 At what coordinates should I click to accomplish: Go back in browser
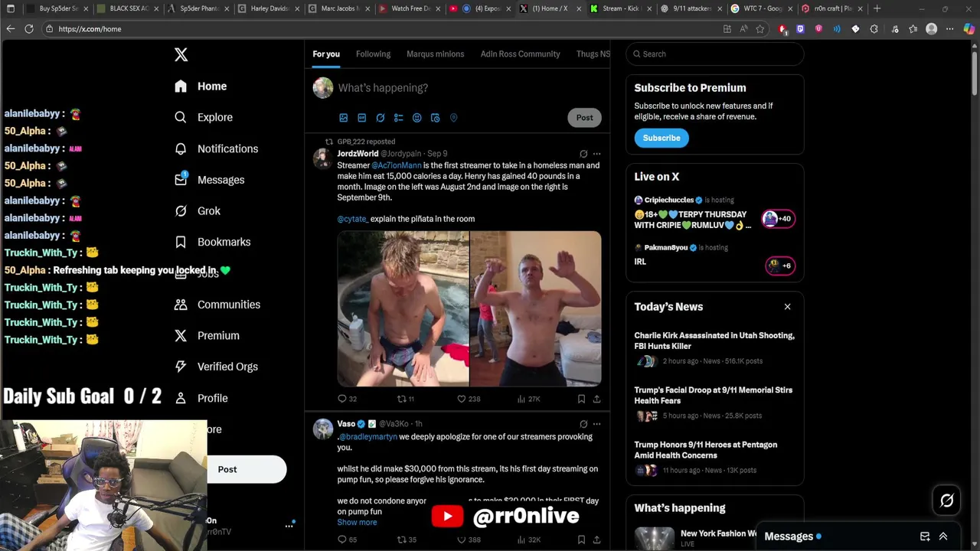10,29
